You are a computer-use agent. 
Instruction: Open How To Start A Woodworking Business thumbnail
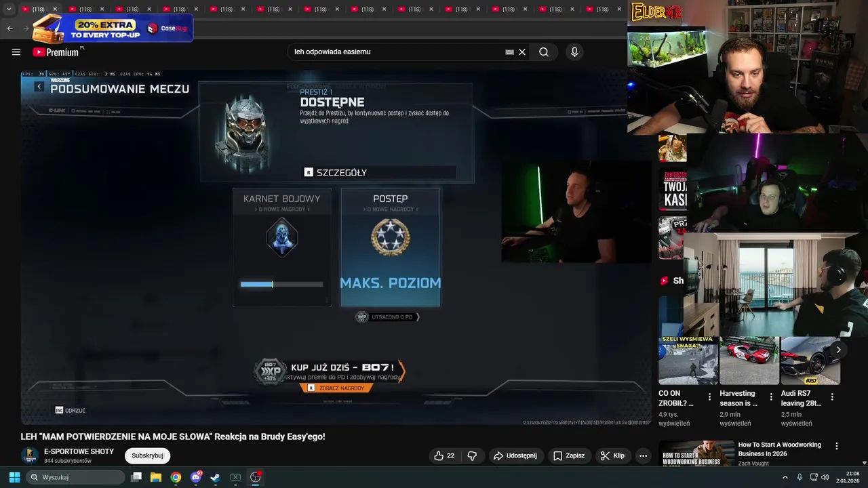coord(696,453)
